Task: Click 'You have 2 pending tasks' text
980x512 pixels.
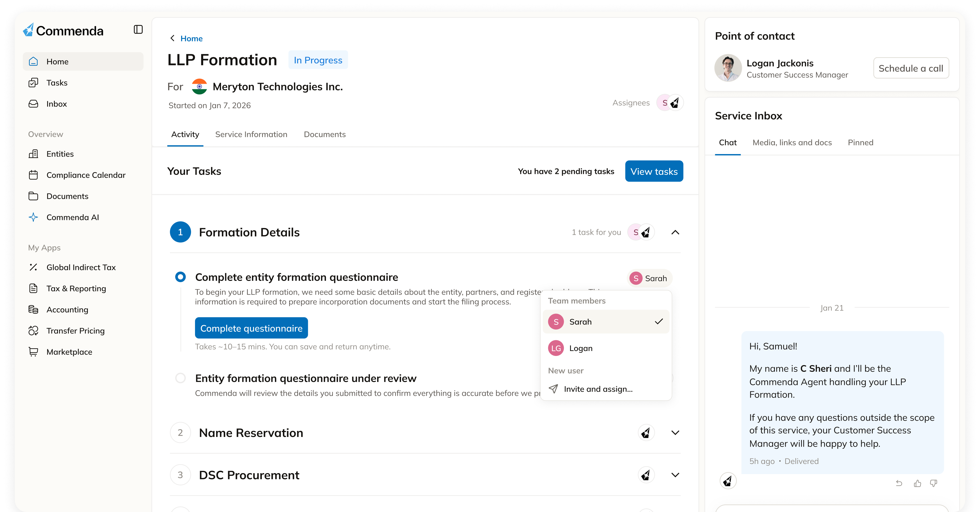Action: pos(566,171)
